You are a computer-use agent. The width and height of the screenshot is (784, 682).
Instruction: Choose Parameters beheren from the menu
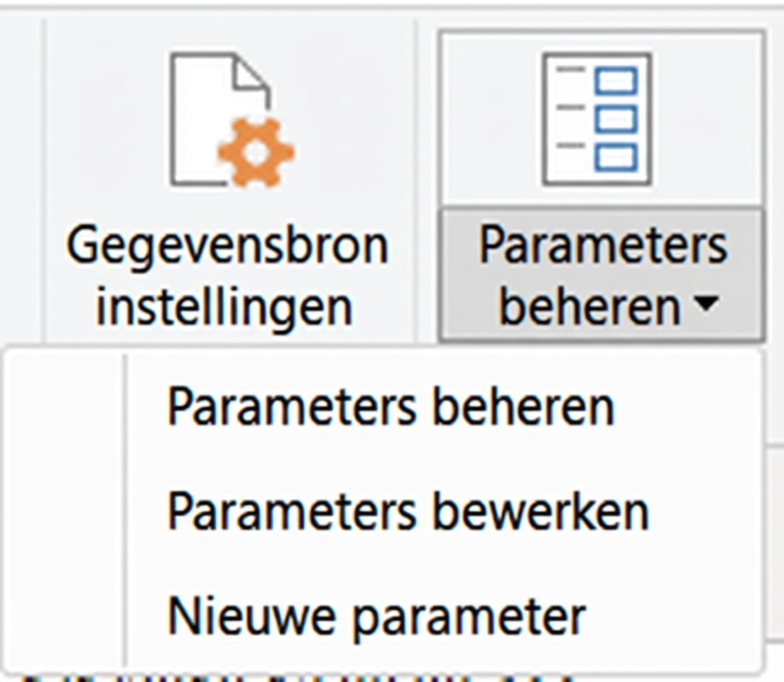(391, 406)
